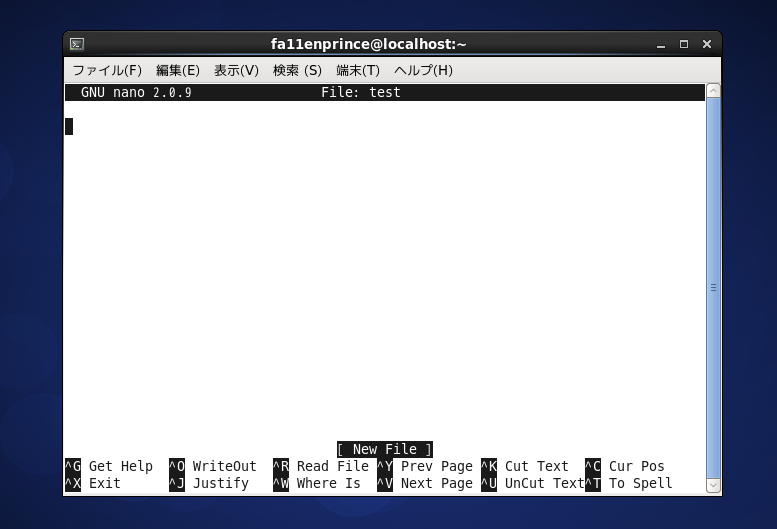Click the ^U UnCut Text shortcut
Screen dimensions: 777x529
point(533,483)
